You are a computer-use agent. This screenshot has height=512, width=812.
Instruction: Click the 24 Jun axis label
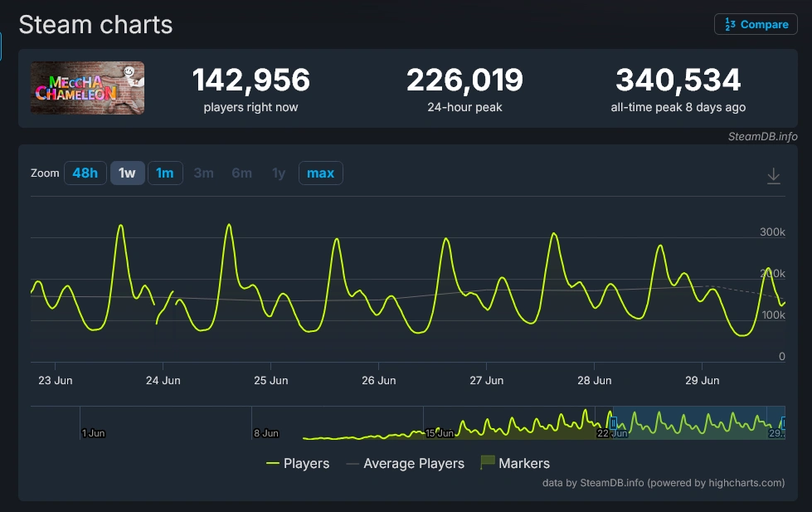pos(163,380)
